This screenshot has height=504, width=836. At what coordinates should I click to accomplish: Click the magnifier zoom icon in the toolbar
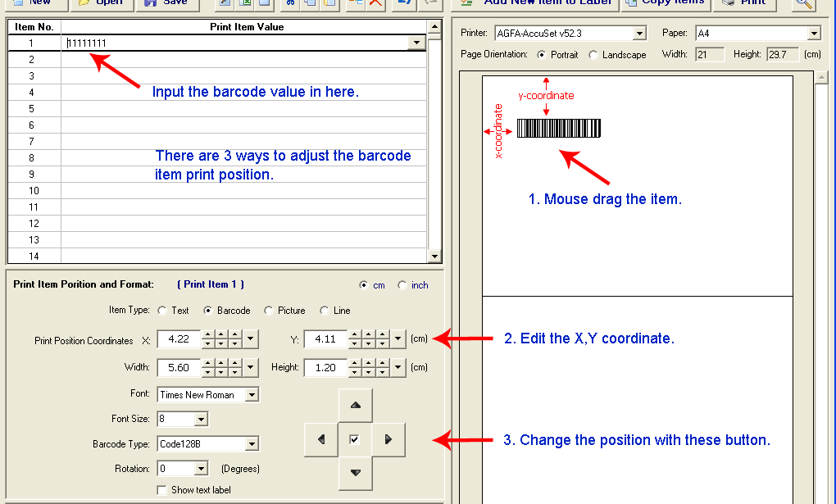pyautogui.click(x=804, y=3)
